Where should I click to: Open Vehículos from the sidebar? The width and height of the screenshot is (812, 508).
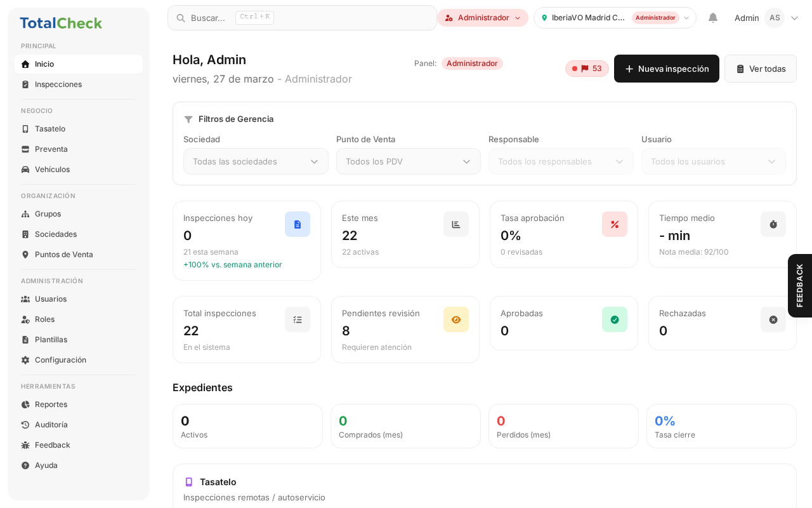(52, 170)
